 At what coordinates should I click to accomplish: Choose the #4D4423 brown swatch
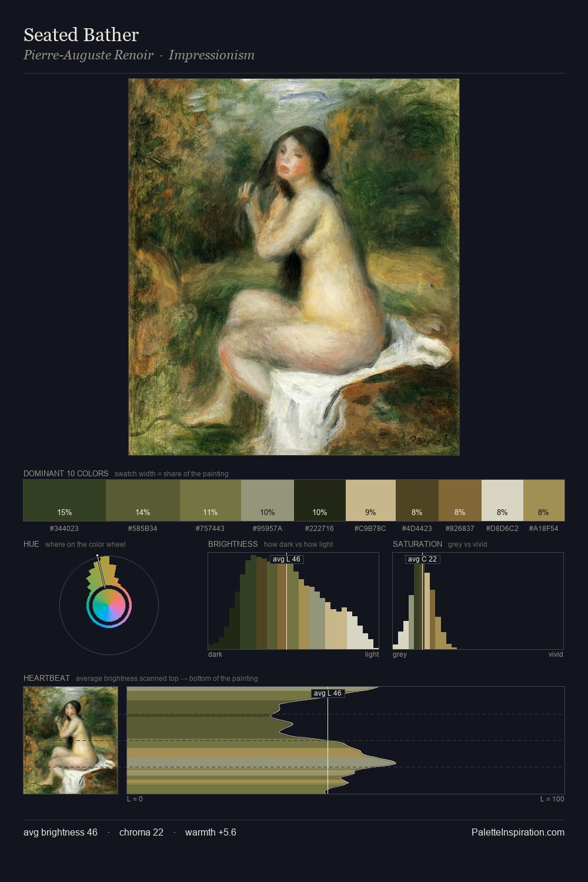point(417,500)
